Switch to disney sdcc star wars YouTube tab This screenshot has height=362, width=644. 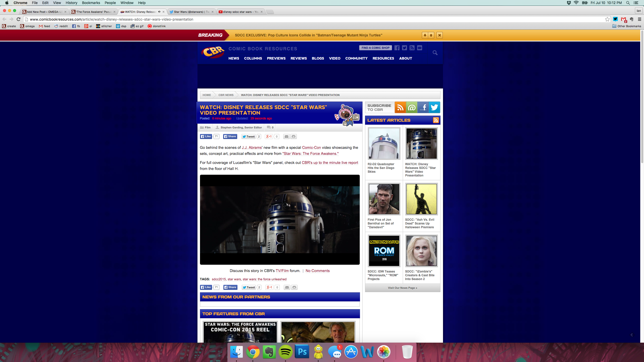(240, 12)
